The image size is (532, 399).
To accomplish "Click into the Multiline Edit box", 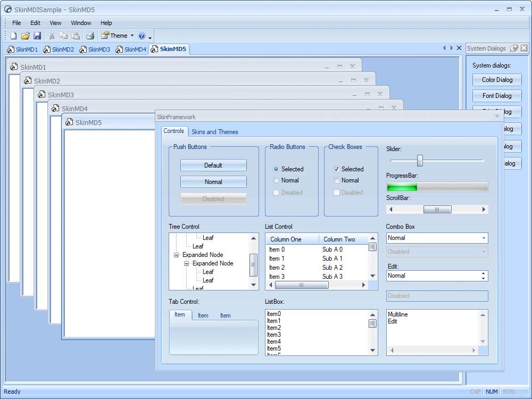I will click(433, 328).
